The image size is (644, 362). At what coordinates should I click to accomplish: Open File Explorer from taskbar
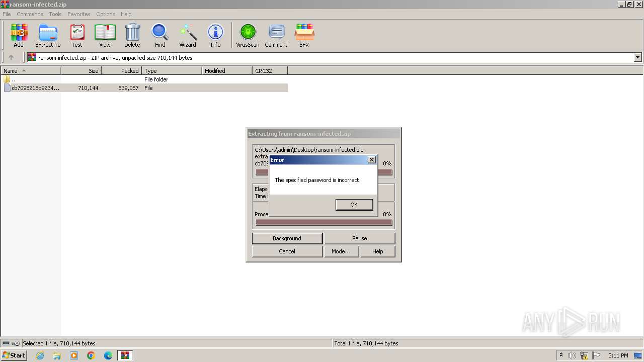coord(57,355)
